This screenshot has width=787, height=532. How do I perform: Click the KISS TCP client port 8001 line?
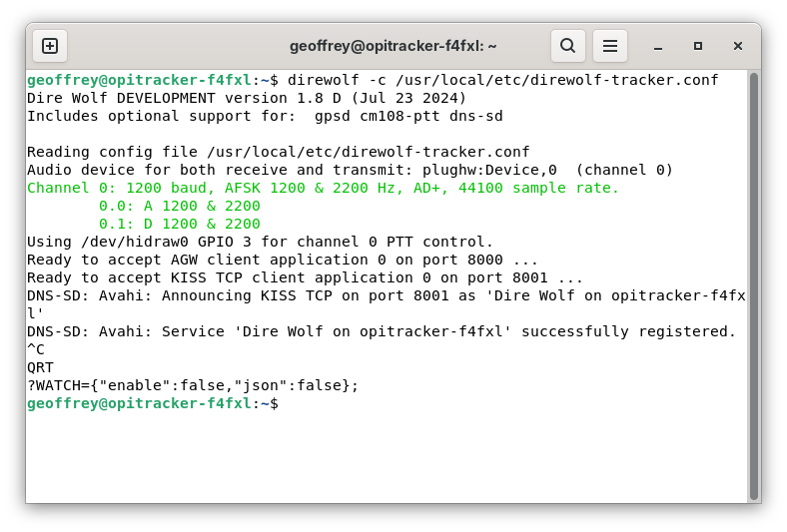point(305,277)
